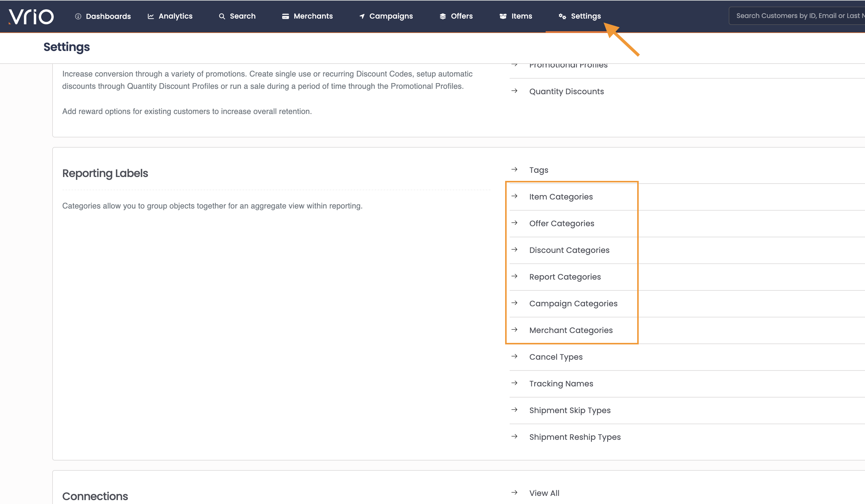Click the Settings page title
This screenshot has width=865, height=504.
[67, 47]
